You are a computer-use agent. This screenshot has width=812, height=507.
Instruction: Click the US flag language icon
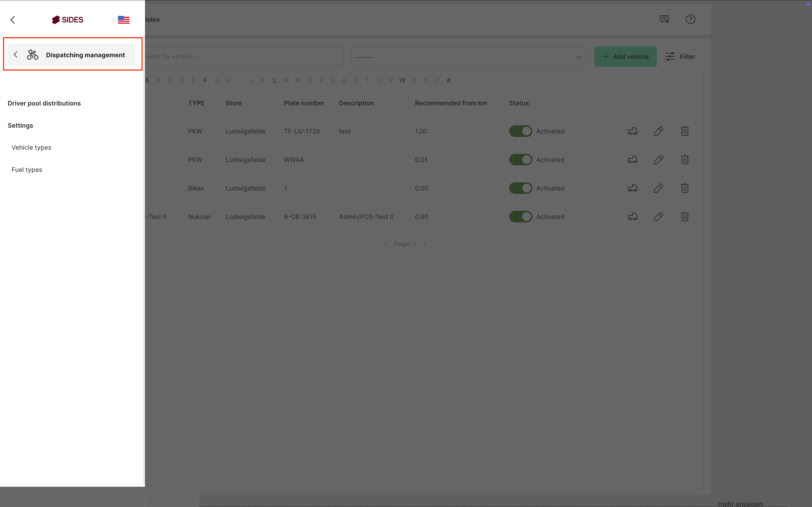pyautogui.click(x=123, y=20)
